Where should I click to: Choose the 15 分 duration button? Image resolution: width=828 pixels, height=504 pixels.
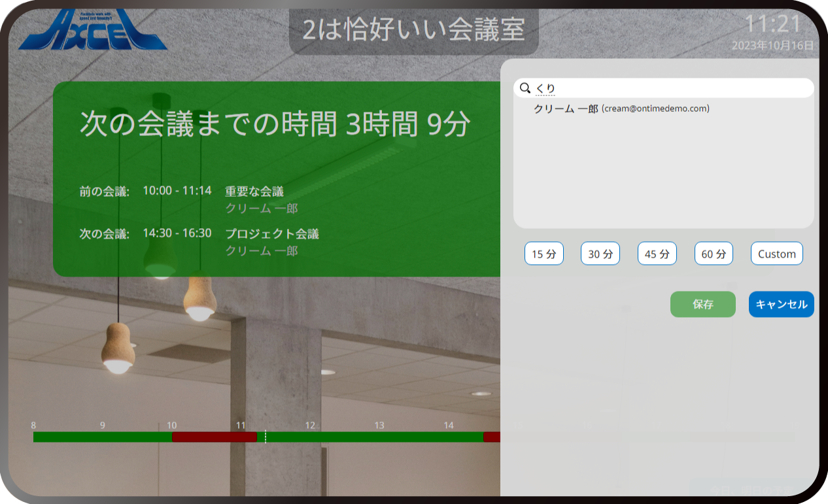[544, 254]
